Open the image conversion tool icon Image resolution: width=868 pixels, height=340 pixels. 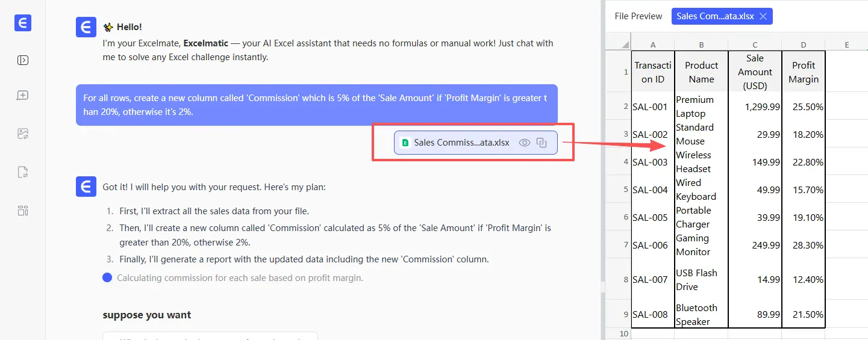pyautogui.click(x=23, y=134)
